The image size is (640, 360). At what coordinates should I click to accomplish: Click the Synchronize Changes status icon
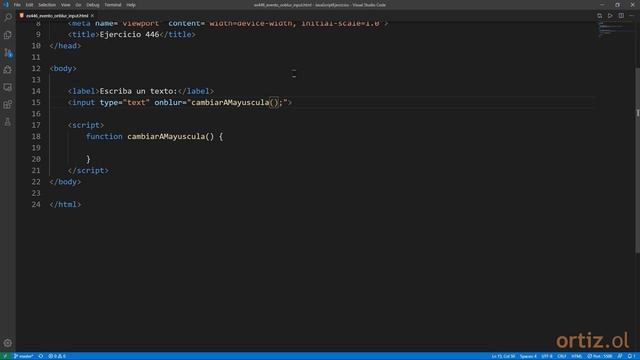(x=41, y=356)
